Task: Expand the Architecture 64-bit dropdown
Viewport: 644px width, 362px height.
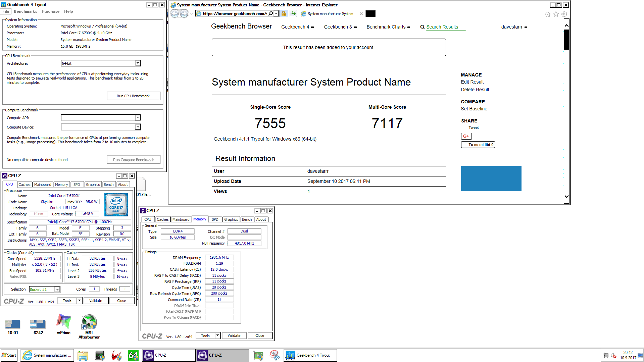Action: pos(138,63)
